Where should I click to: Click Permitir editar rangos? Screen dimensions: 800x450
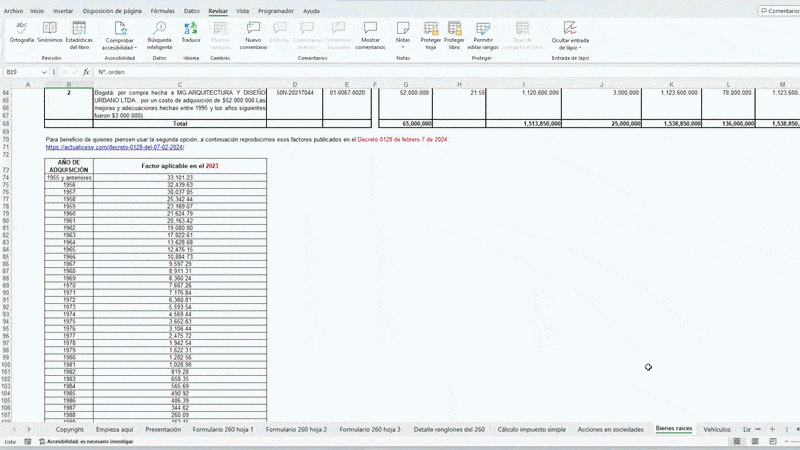(483, 34)
